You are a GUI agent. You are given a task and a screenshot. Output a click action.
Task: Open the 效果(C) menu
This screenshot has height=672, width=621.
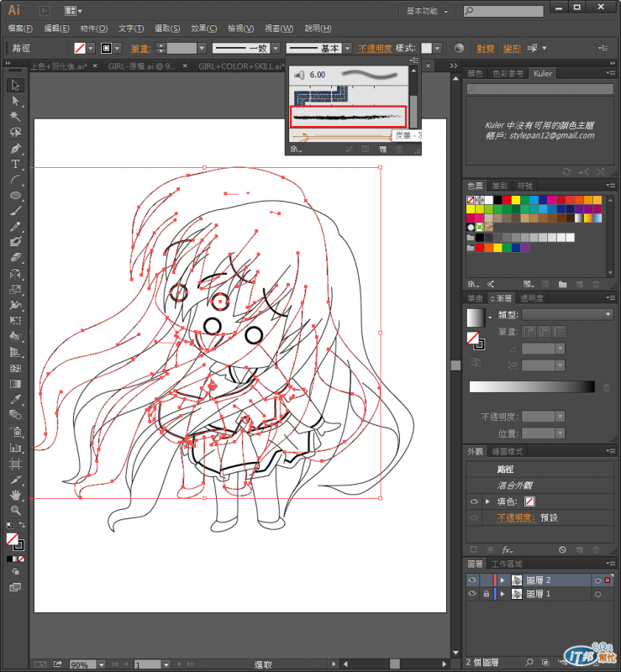[x=203, y=29]
